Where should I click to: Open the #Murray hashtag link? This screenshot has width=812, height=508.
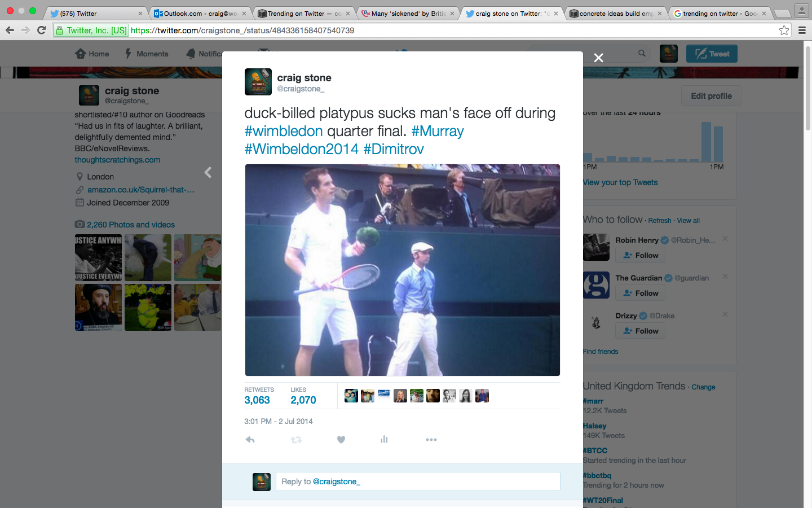[x=438, y=131]
